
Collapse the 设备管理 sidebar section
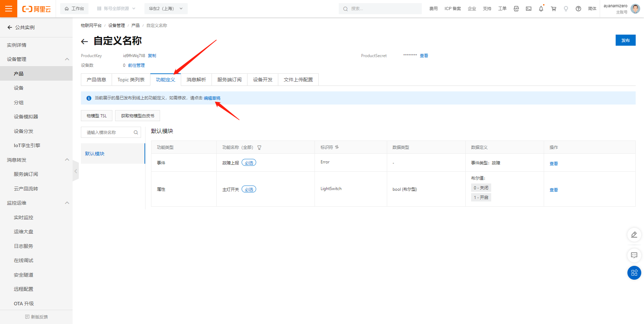pyautogui.click(x=67, y=59)
